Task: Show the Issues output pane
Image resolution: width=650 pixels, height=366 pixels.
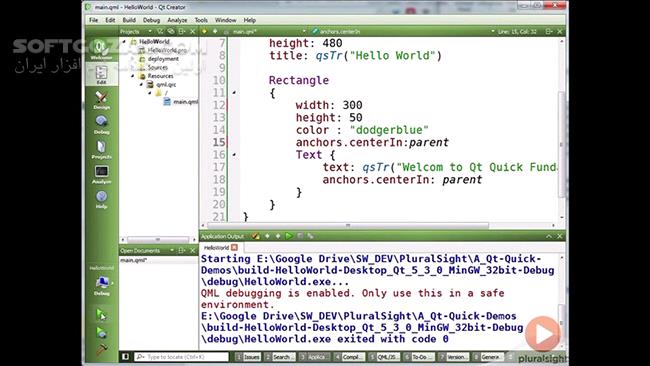Action: pos(248,357)
